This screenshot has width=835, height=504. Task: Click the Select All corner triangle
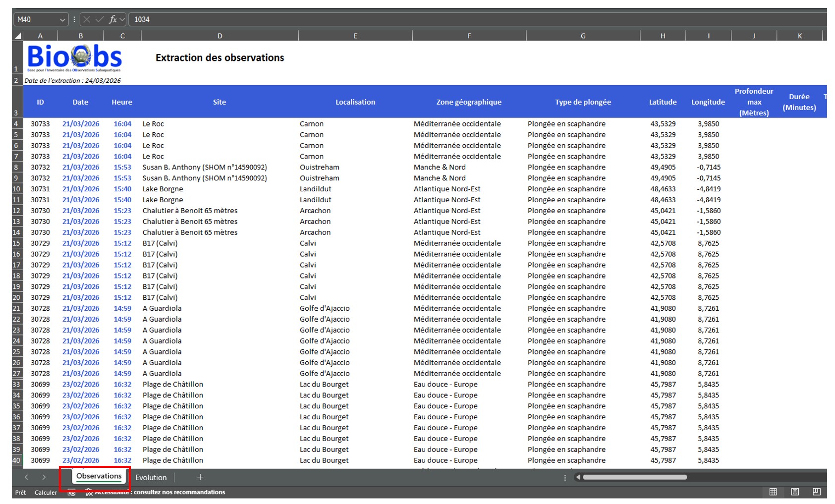point(18,36)
